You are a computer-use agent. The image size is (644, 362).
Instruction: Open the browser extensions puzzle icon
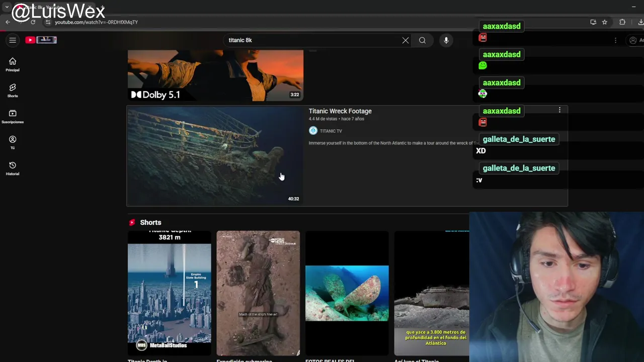pos(622,22)
